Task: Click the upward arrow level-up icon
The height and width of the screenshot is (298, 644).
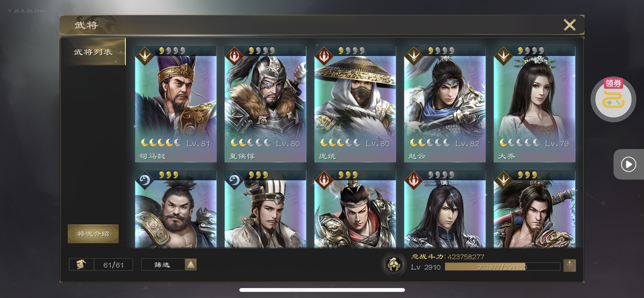Action: click(x=569, y=266)
